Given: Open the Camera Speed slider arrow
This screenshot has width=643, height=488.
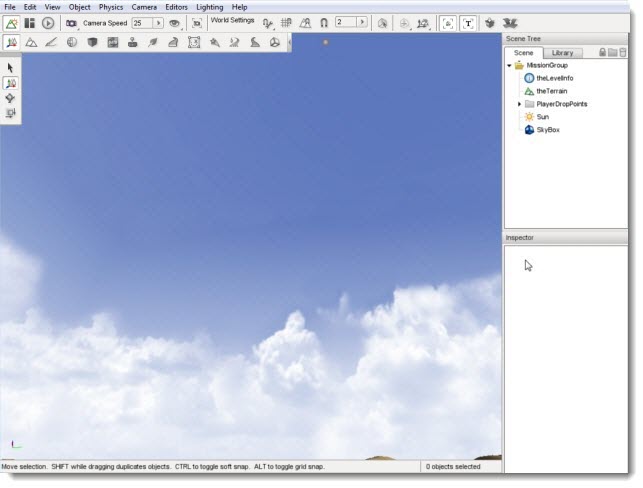Looking at the screenshot, I should 158,23.
